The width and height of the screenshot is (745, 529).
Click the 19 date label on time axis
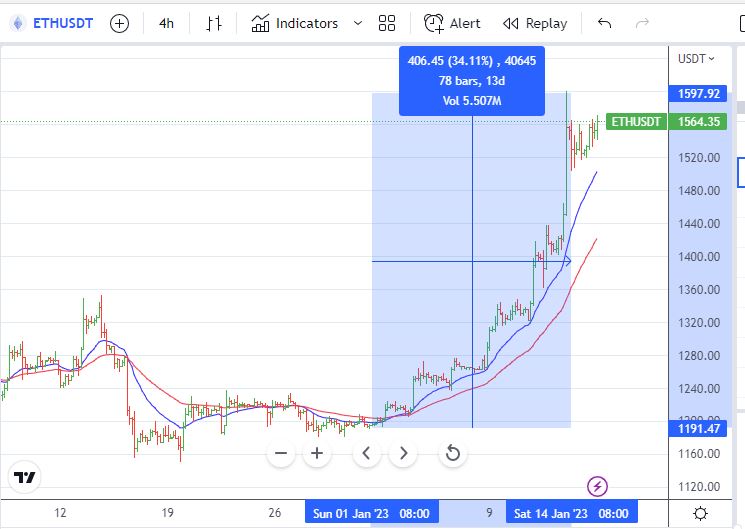click(167, 513)
